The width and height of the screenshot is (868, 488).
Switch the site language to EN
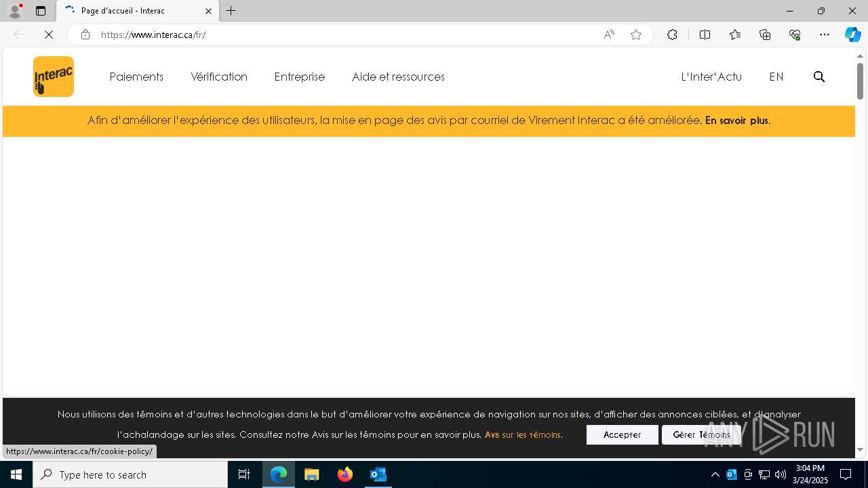(776, 77)
